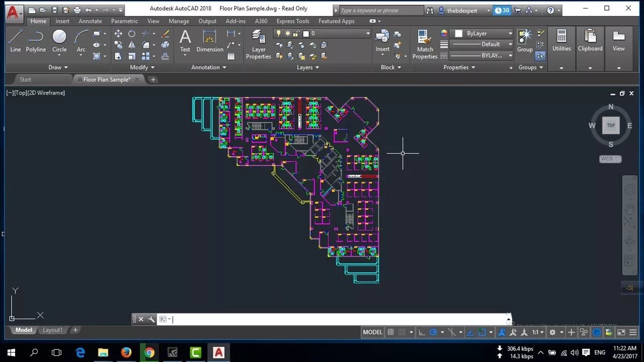This screenshot has width=644, height=362.
Task: Click the Copy tool in Modify panel
Action: tap(118, 45)
